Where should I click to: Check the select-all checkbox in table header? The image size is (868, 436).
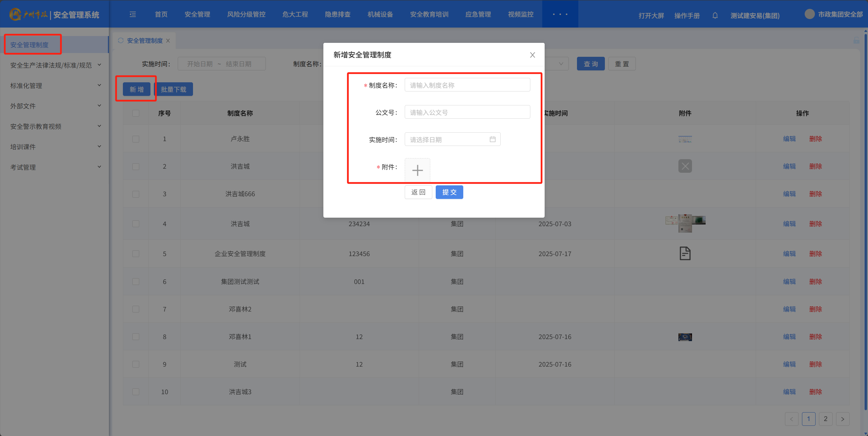pyautogui.click(x=136, y=113)
